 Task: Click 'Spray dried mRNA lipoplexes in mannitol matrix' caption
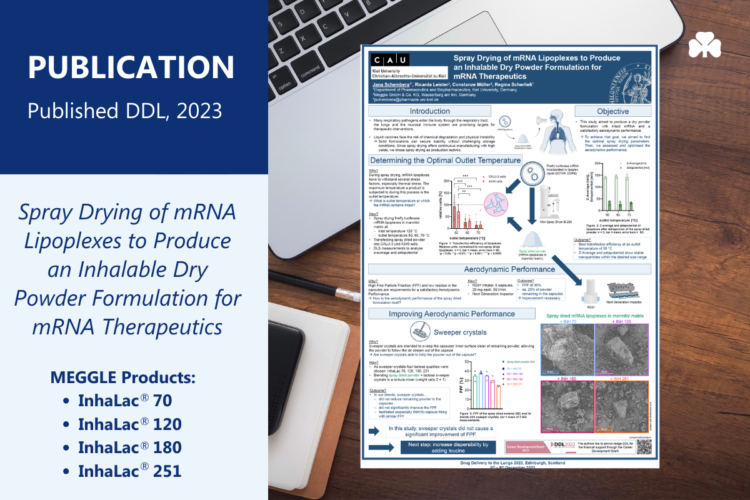pyautogui.click(x=595, y=316)
